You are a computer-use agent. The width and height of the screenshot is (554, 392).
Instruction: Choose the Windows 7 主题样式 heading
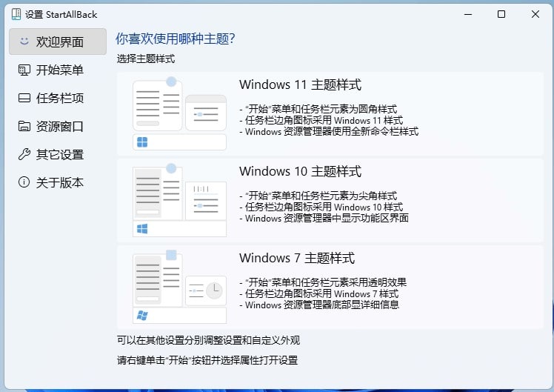297,258
